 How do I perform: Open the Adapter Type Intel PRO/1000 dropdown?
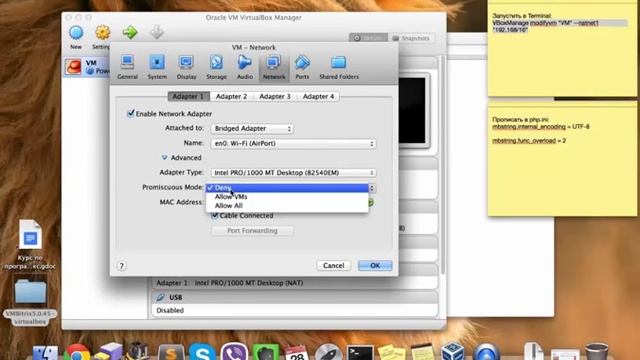[293, 173]
